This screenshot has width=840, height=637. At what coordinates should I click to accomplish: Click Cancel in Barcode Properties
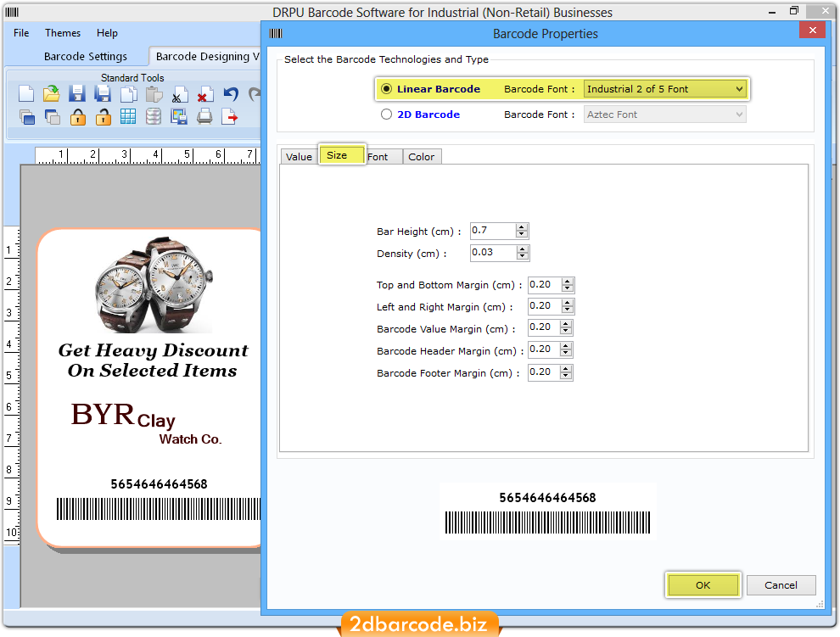coord(781,585)
